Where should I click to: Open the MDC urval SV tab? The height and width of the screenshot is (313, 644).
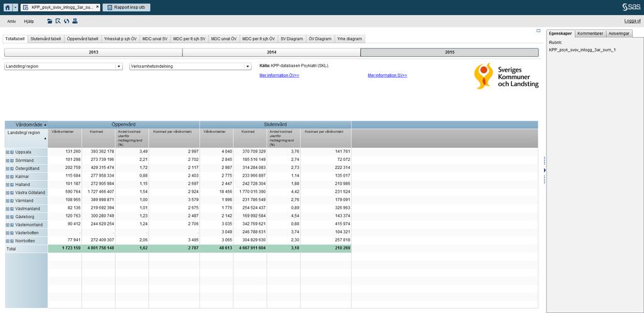(155, 38)
